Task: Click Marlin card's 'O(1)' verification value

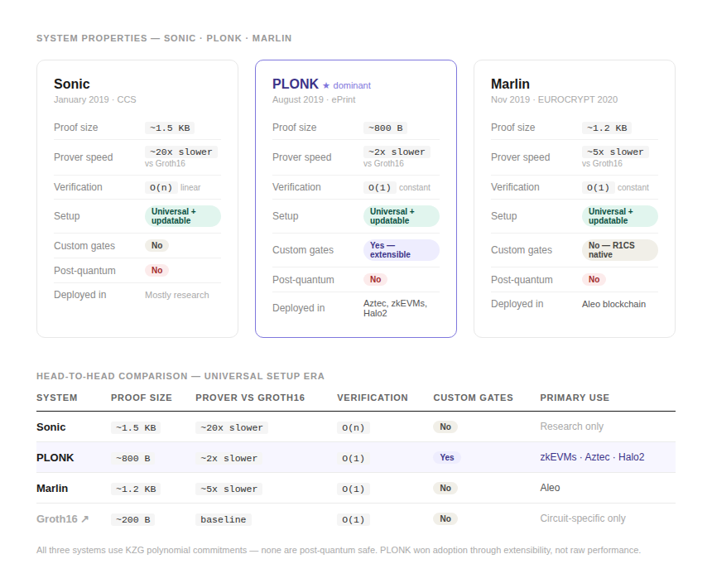Action: point(598,187)
